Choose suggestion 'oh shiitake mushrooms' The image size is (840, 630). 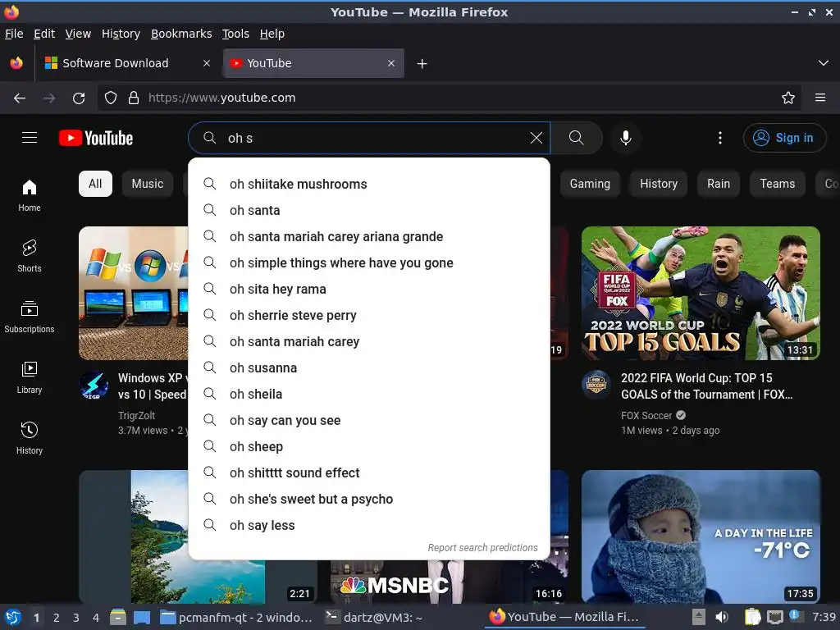[x=369, y=185]
